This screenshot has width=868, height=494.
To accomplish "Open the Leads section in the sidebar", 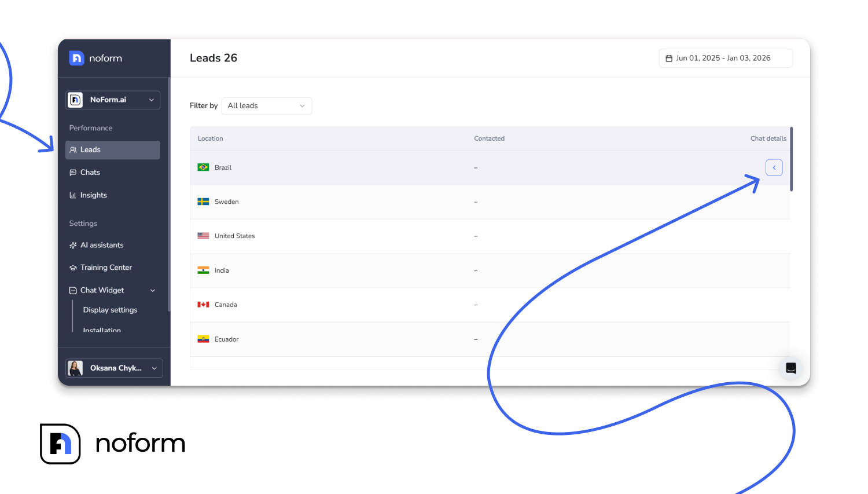I will coord(89,149).
